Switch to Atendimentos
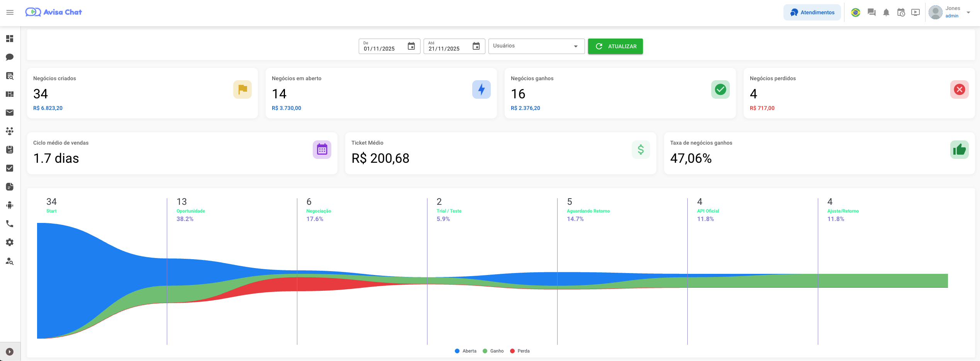 (812, 12)
